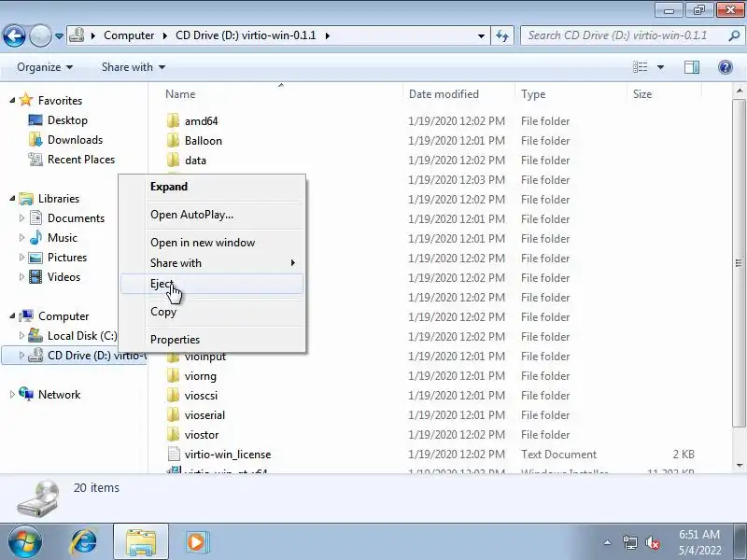Click the file list vertical scrollbar thumb

[739, 263]
